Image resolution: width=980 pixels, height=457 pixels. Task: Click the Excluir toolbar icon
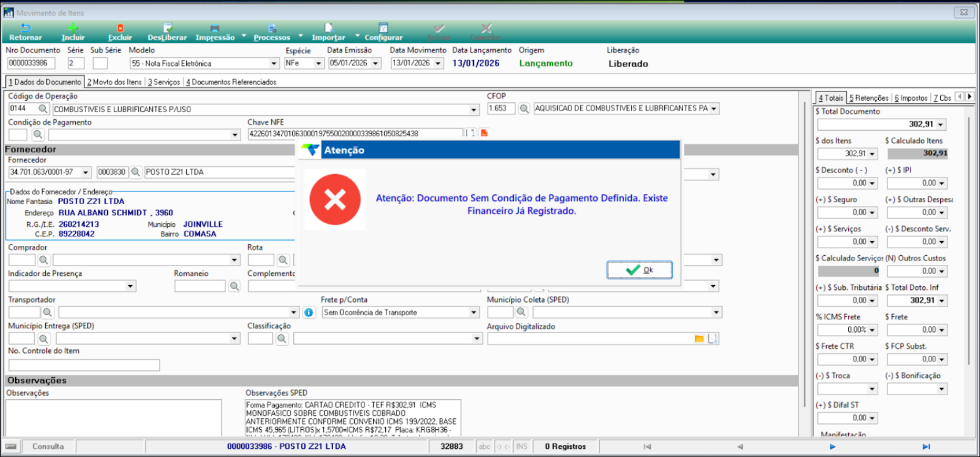pyautogui.click(x=120, y=28)
